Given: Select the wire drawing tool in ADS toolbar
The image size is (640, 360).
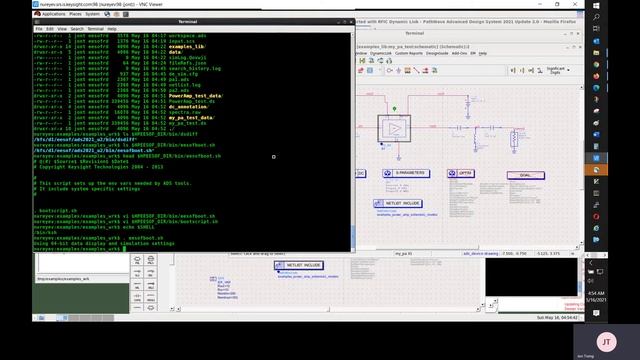Looking at the screenshot, I should [x=416, y=71].
